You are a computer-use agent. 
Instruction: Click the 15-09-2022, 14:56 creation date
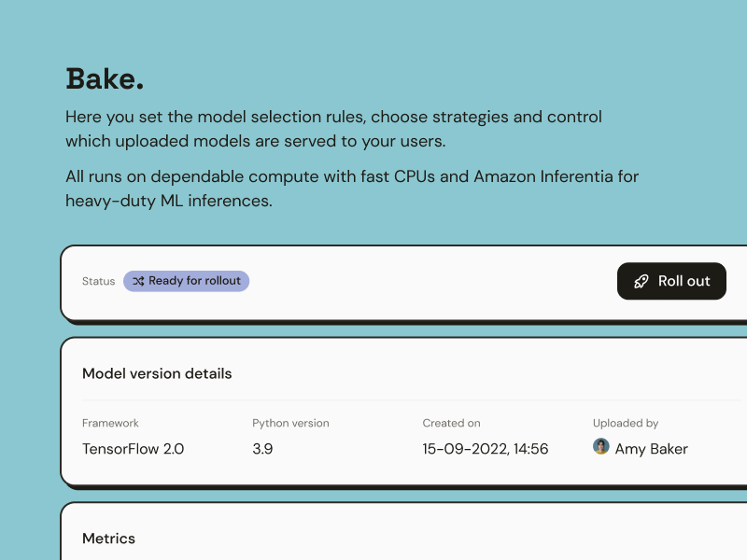pyautogui.click(x=485, y=449)
